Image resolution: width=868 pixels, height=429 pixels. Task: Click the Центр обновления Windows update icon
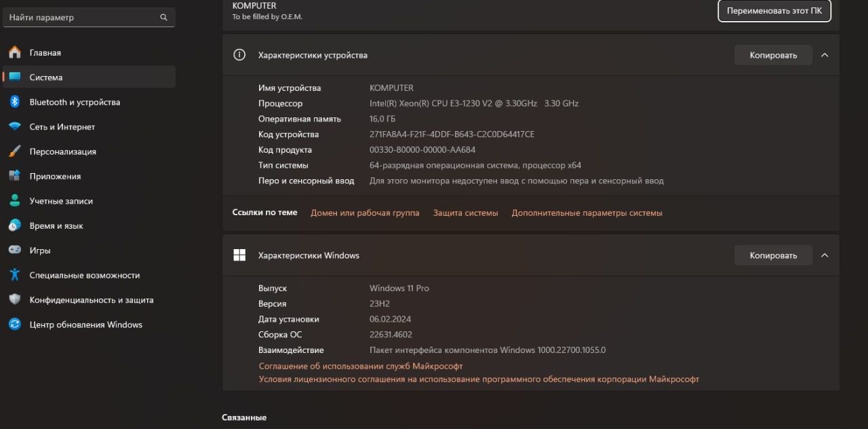click(x=14, y=324)
